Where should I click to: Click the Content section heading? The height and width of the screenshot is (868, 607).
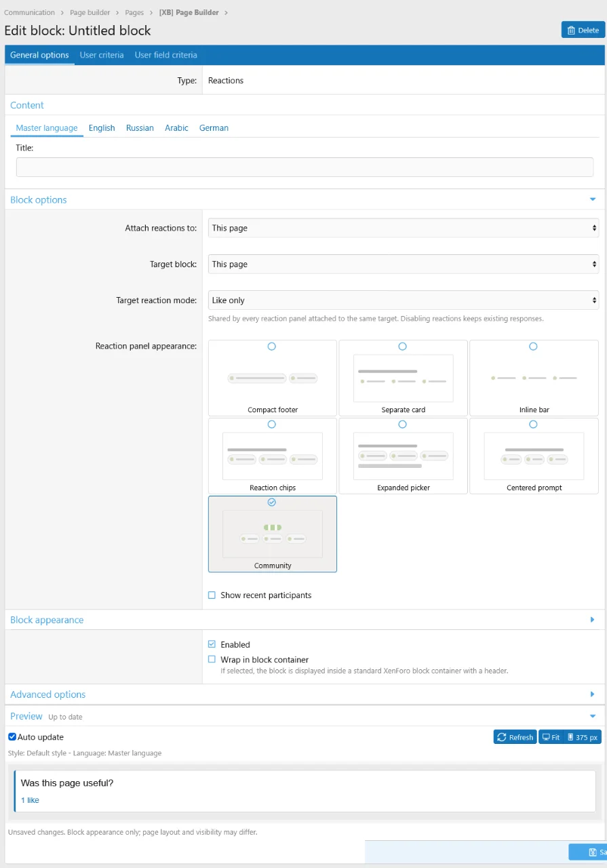[27, 105]
